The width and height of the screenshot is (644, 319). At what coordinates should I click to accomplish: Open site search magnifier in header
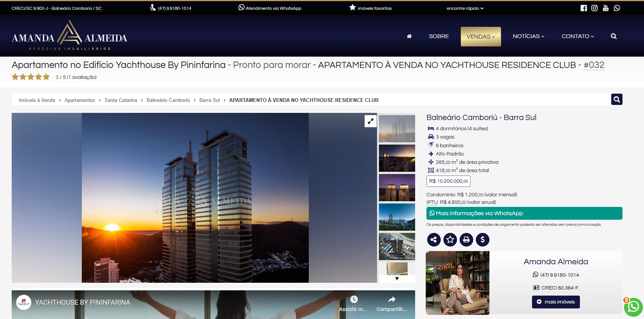614,36
